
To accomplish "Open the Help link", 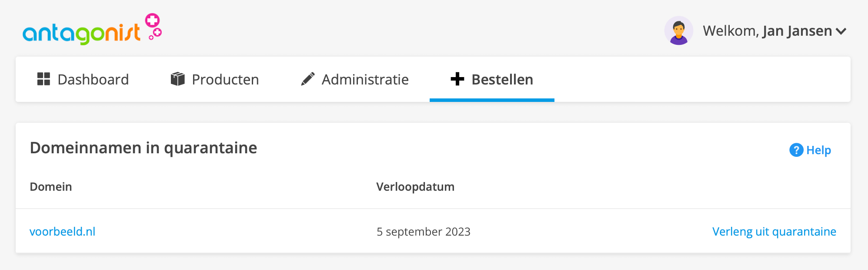I will (x=818, y=150).
